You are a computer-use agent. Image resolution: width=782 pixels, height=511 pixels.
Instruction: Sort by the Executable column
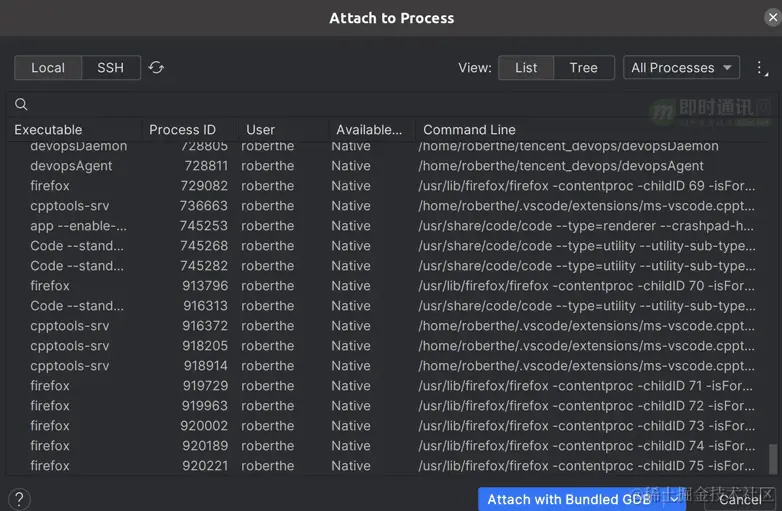(48, 130)
